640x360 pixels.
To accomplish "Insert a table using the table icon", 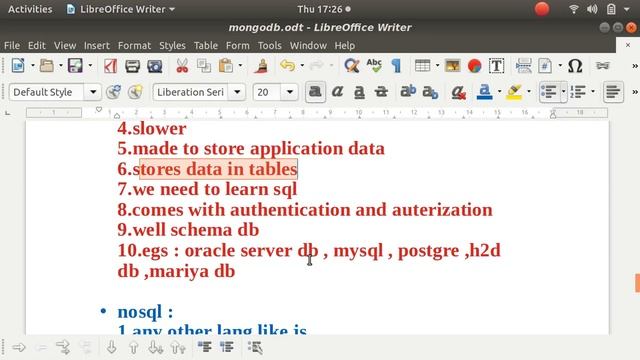I will pyautogui.click(x=422, y=66).
